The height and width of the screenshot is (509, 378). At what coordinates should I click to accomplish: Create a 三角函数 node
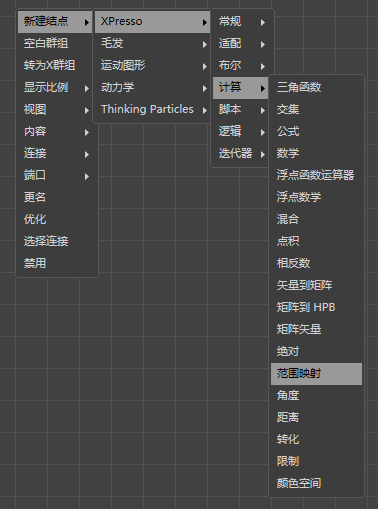point(316,87)
